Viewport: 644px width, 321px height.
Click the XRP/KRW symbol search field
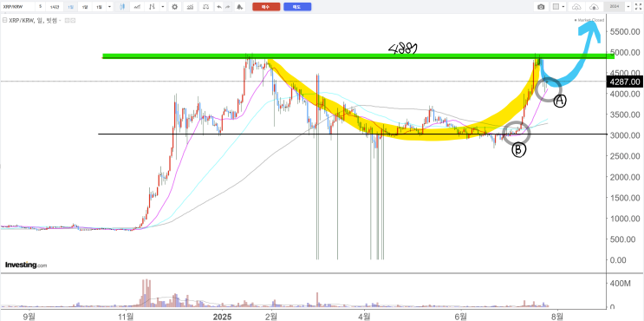[x=17, y=7]
